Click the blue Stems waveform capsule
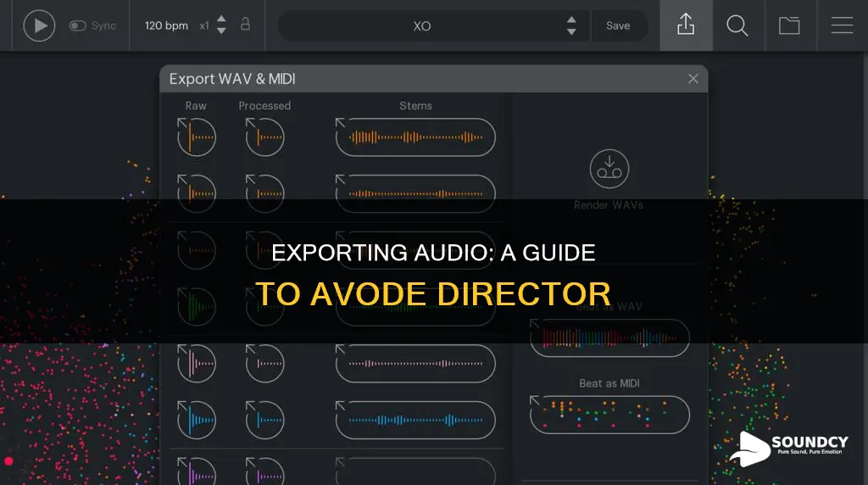The width and height of the screenshot is (868, 485). [x=415, y=420]
